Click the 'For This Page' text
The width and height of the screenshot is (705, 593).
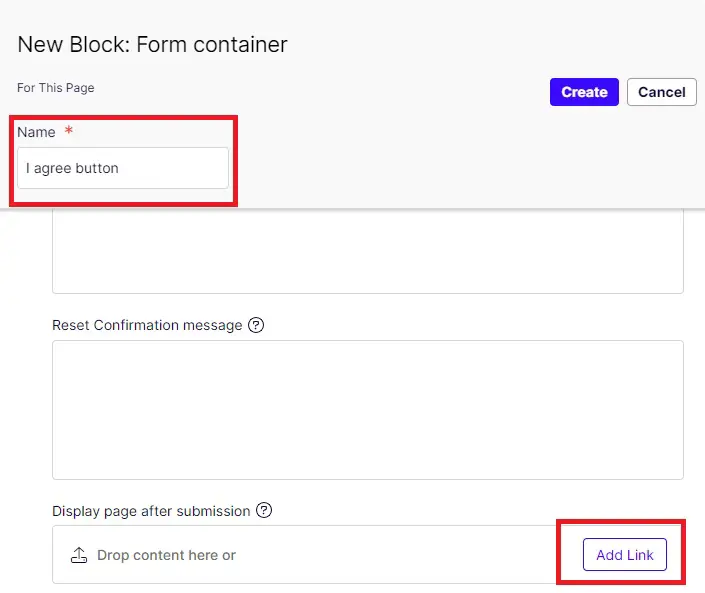[x=56, y=88]
